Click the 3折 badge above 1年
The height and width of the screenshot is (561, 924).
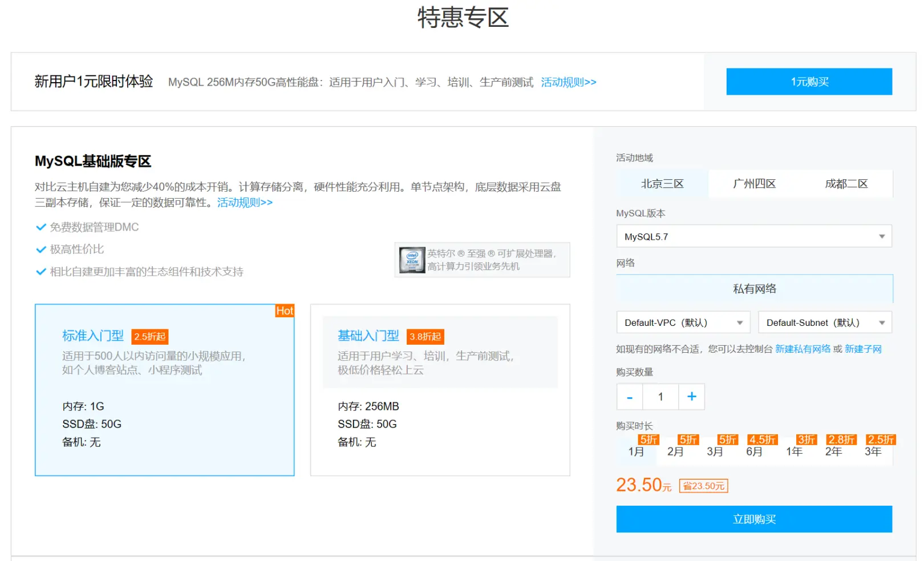pyautogui.click(x=807, y=439)
